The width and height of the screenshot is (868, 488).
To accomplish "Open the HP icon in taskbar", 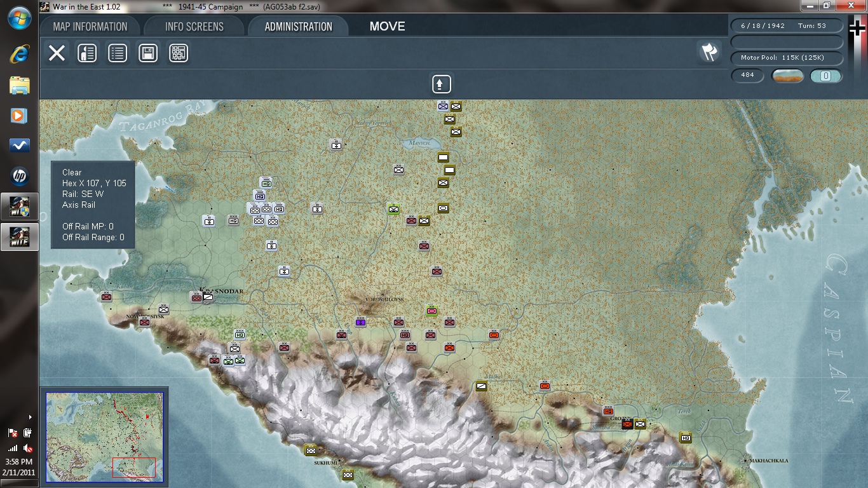I will pyautogui.click(x=19, y=176).
